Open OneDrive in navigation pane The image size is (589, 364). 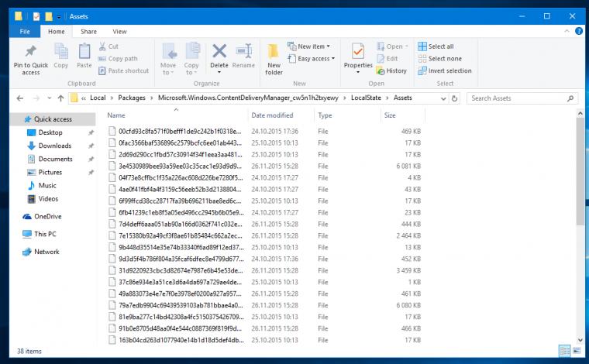47,217
